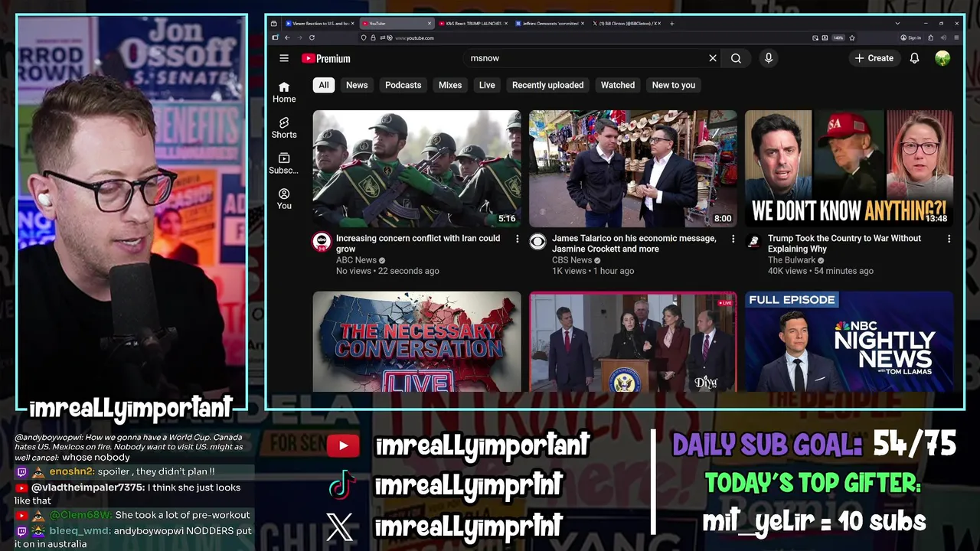Click the YouTube Premium logo
The height and width of the screenshot is (551, 980).
(325, 58)
